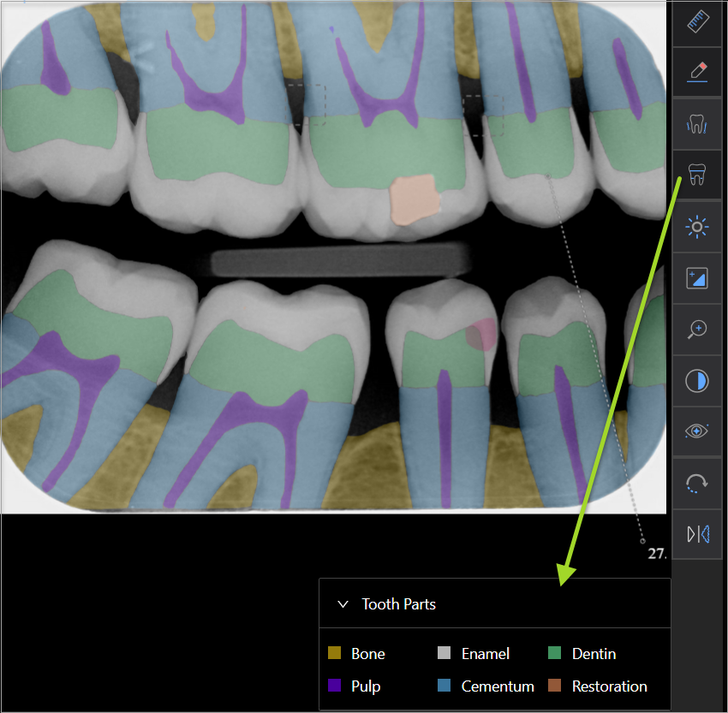Click the orange restoration region on upper molar

(415, 199)
